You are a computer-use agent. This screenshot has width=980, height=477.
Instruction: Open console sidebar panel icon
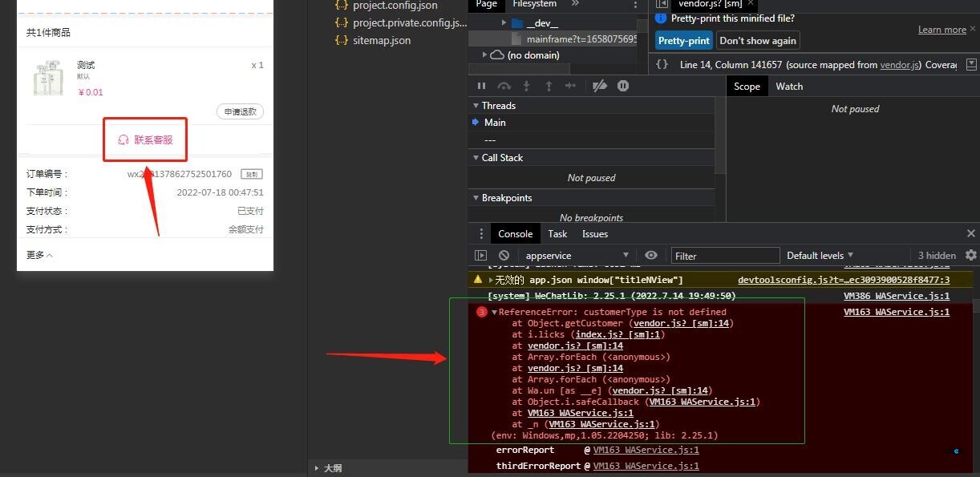pos(480,256)
